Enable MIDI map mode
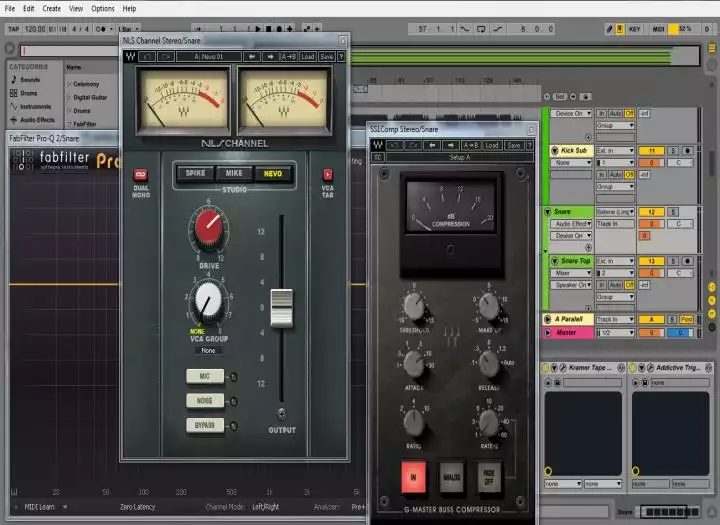This screenshot has height=525, width=720. coord(658,29)
